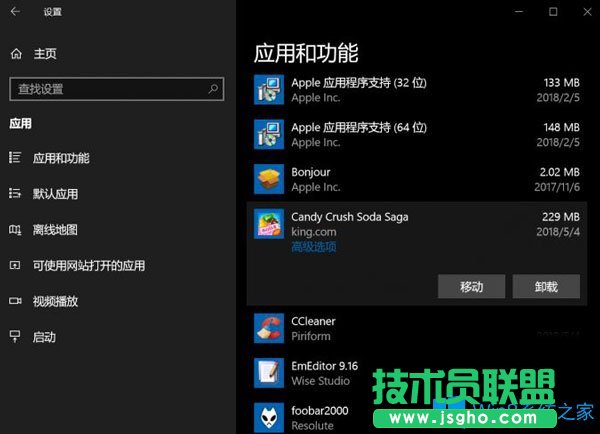600x434 pixels.
Task: Click the Apple 应用程序支持 (64 位) icon
Action: point(269,134)
